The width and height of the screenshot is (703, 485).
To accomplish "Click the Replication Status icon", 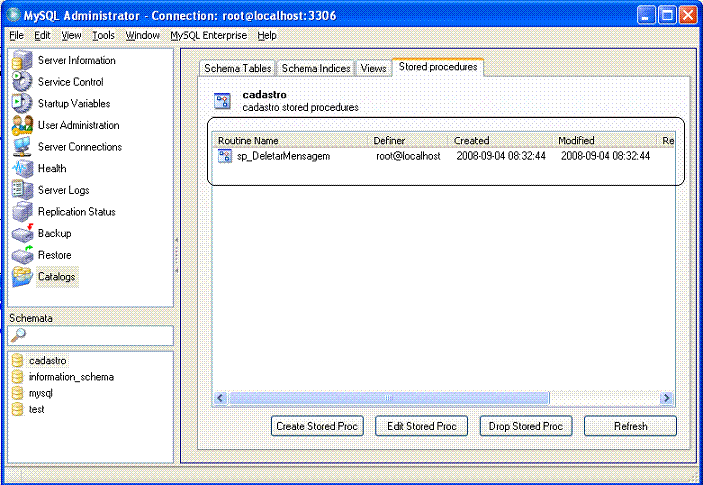I will [22, 212].
